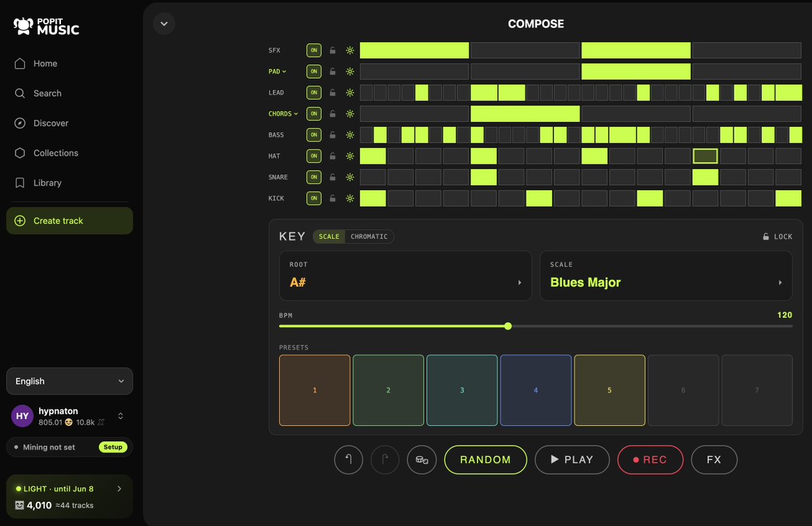This screenshot has width=812, height=526.
Task: Select orange preset 1
Action: pos(314,391)
